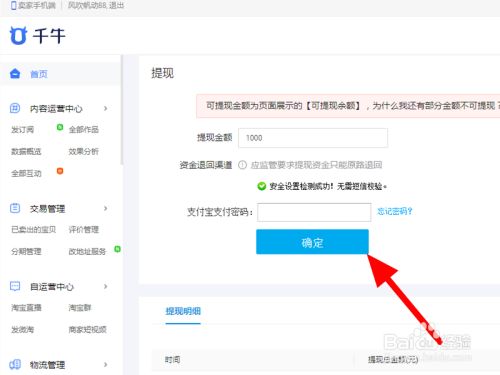Open 全部互动 in the sidebar
500x375 pixels.
tap(26, 173)
